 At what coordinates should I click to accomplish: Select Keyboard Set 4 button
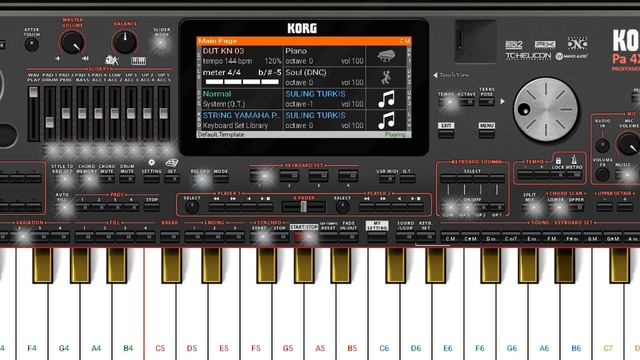[348, 176]
